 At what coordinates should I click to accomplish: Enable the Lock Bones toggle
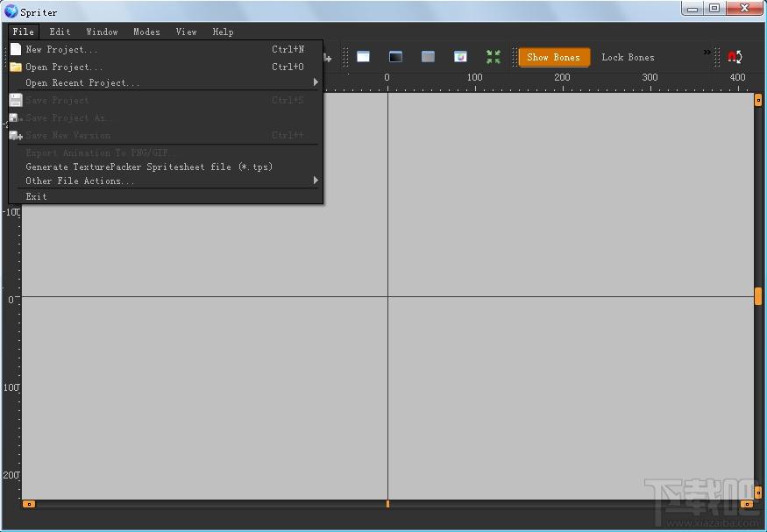pyautogui.click(x=628, y=58)
